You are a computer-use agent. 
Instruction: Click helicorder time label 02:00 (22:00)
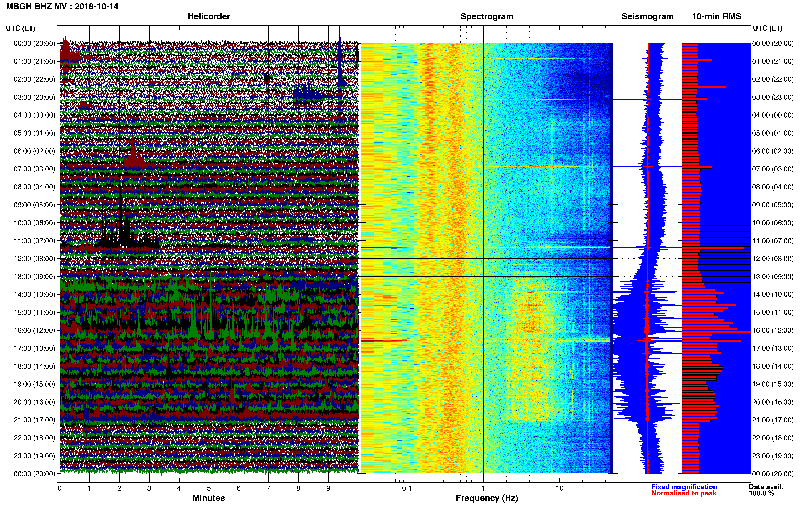(34, 79)
